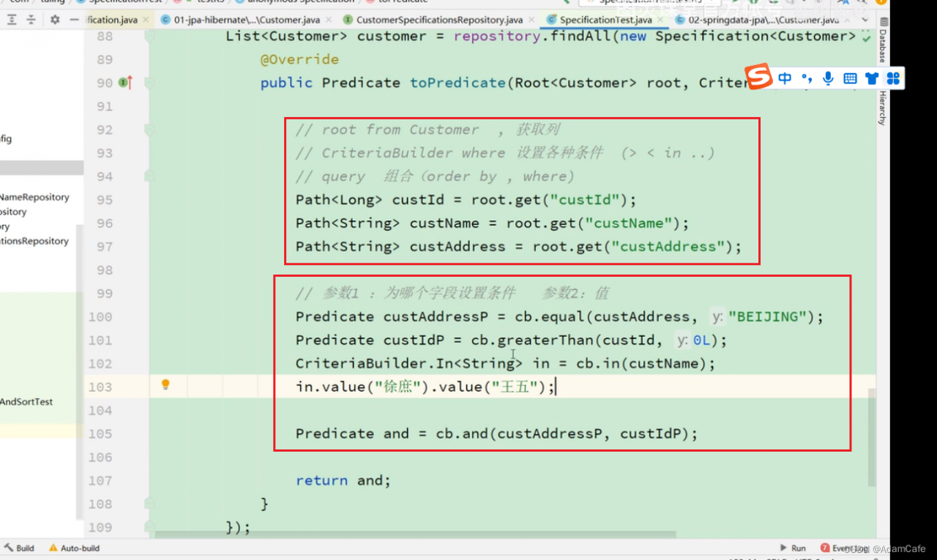937x560 pixels.
Task: Click fold end marker on line 108
Action: point(149,504)
